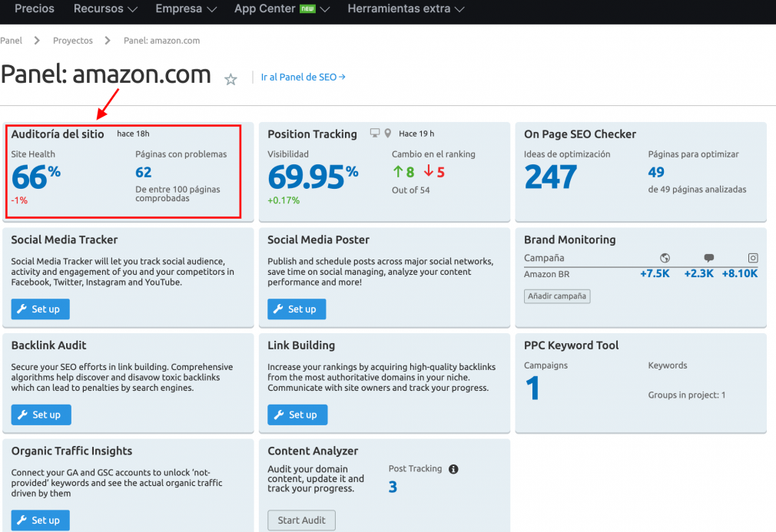Click the Post Tracking info icon

[x=453, y=469]
